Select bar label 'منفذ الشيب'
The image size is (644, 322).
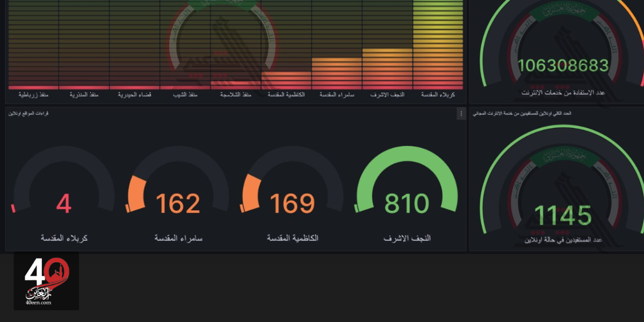click(185, 95)
